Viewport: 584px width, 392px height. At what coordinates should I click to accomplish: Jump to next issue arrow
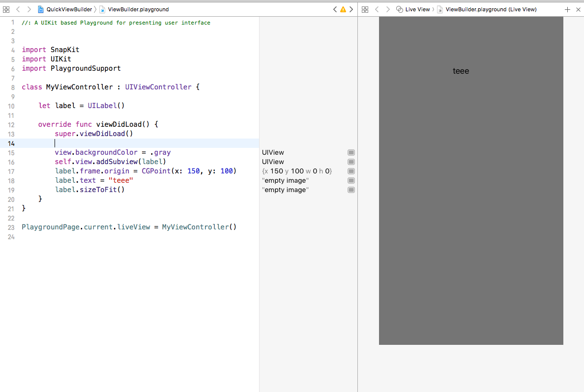point(351,9)
